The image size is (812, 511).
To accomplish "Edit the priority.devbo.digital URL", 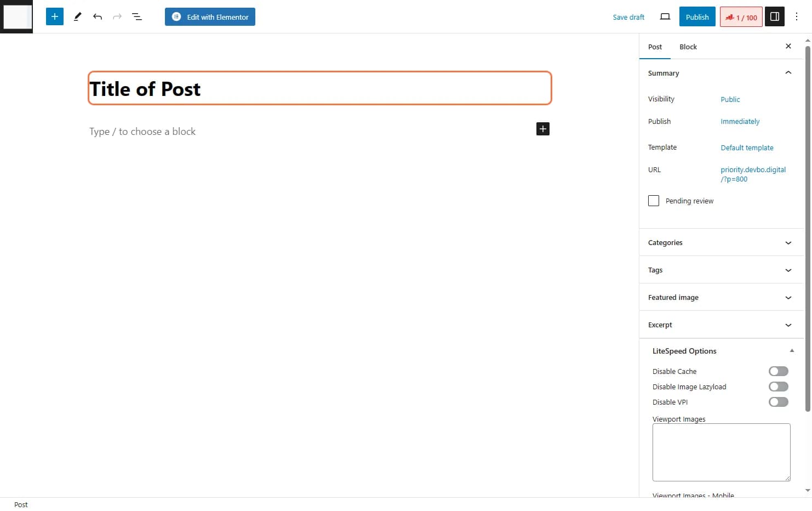I will (753, 174).
